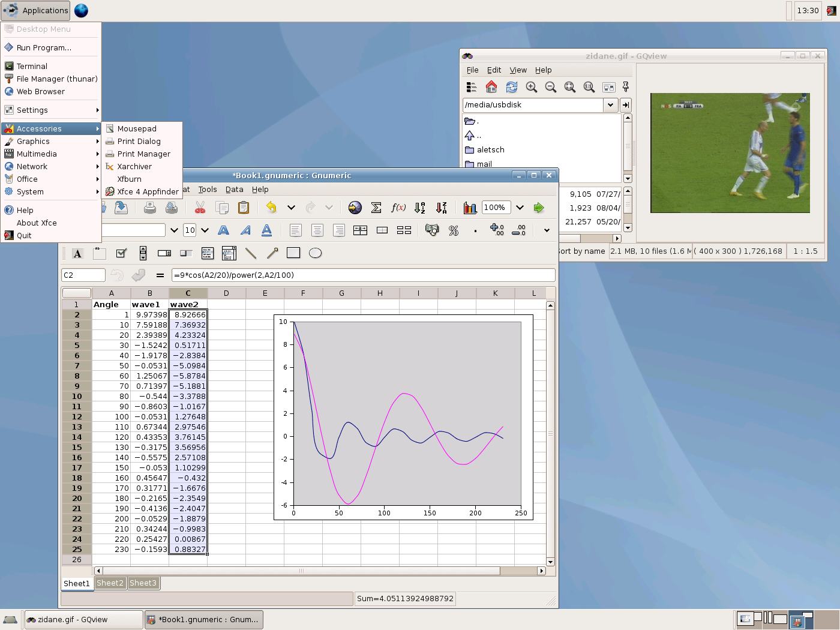
Task: Click the GQview home folder icon
Action: coord(491,87)
